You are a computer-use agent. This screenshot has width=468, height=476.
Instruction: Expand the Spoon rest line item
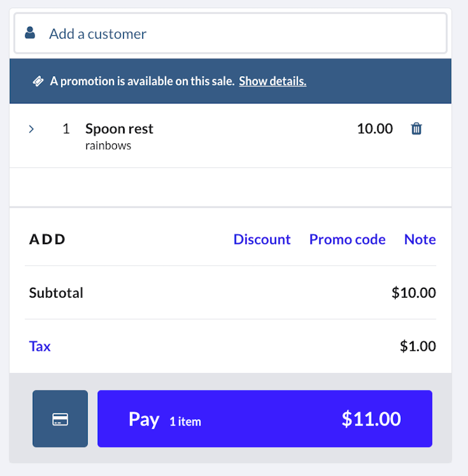32,129
